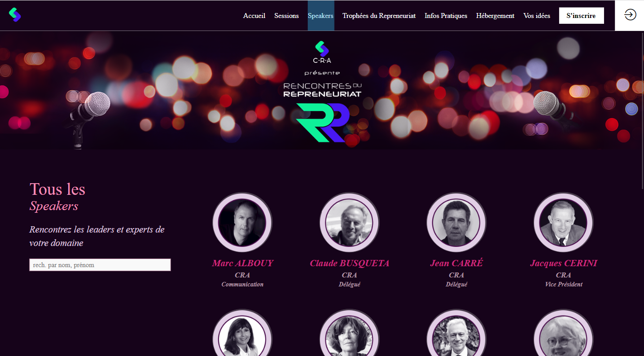Viewport: 644px width, 356px height.
Task: Click the speaker name search field
Action: [x=100, y=265]
